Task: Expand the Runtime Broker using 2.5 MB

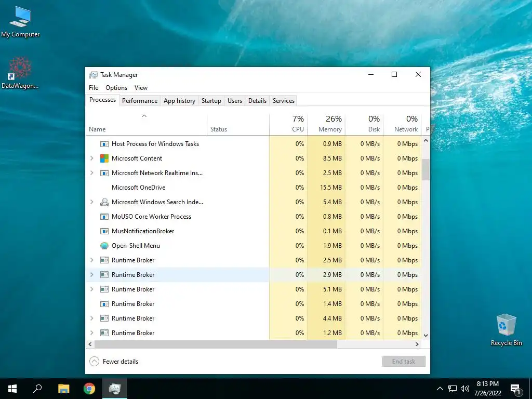Action: (91, 260)
